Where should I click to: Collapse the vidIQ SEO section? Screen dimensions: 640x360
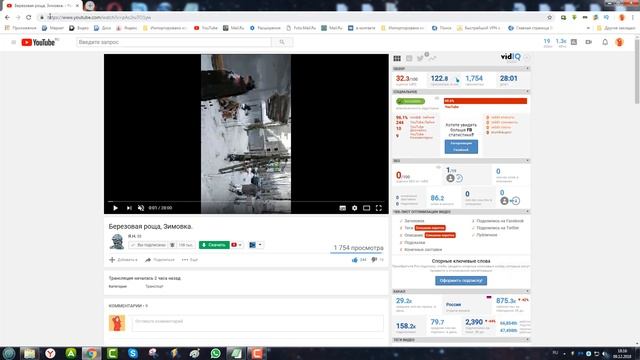(527, 160)
